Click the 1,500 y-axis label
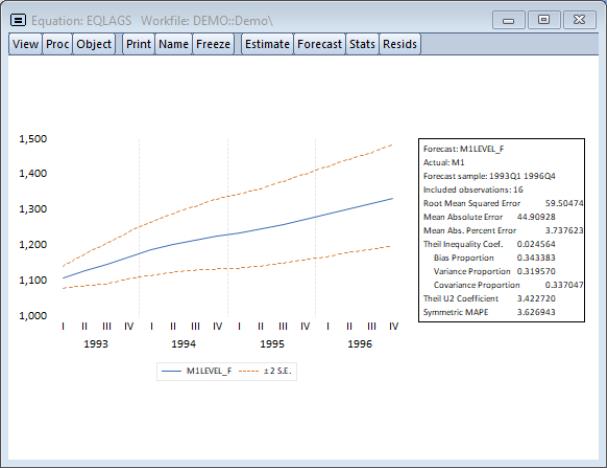 34,139
